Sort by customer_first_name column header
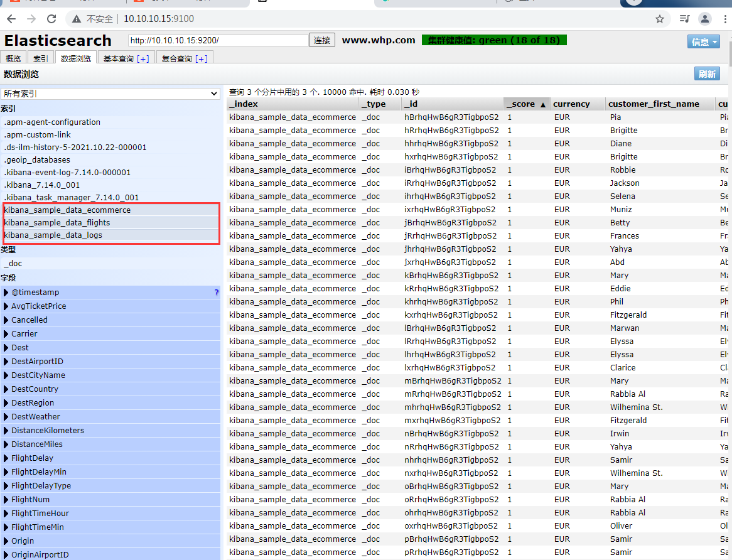The image size is (732, 560). pos(660,104)
